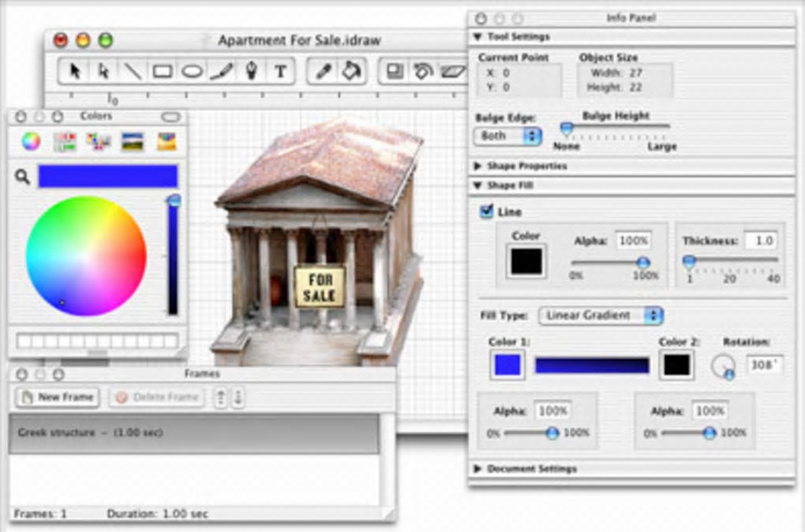Adjust the Color 2 Alpha slider

pyautogui.click(x=709, y=433)
